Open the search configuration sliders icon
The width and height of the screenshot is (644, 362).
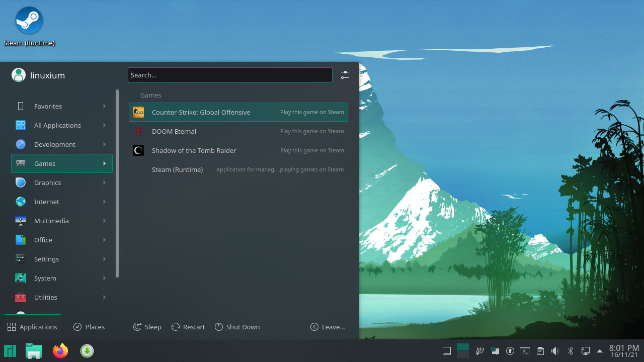click(345, 75)
